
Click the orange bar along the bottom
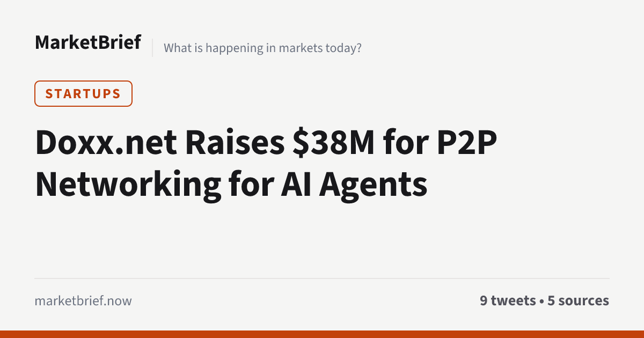[x=322, y=334]
